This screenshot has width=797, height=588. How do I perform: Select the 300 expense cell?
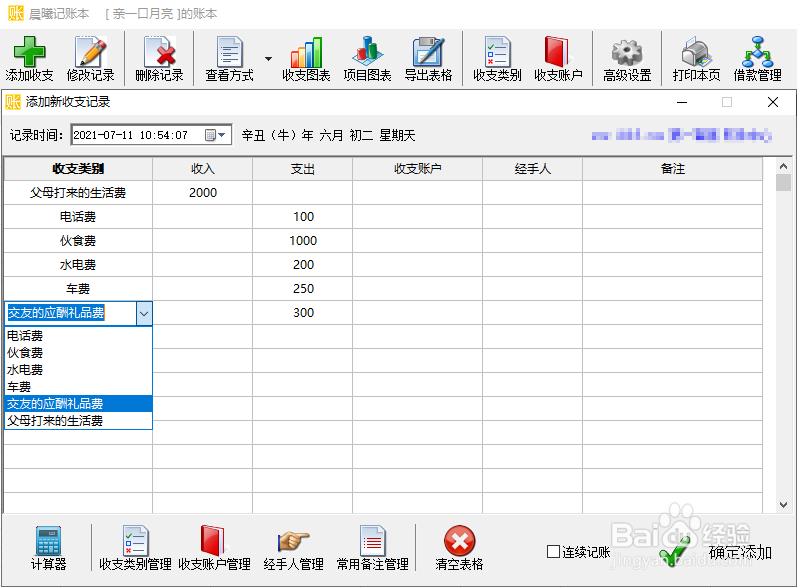pos(302,313)
